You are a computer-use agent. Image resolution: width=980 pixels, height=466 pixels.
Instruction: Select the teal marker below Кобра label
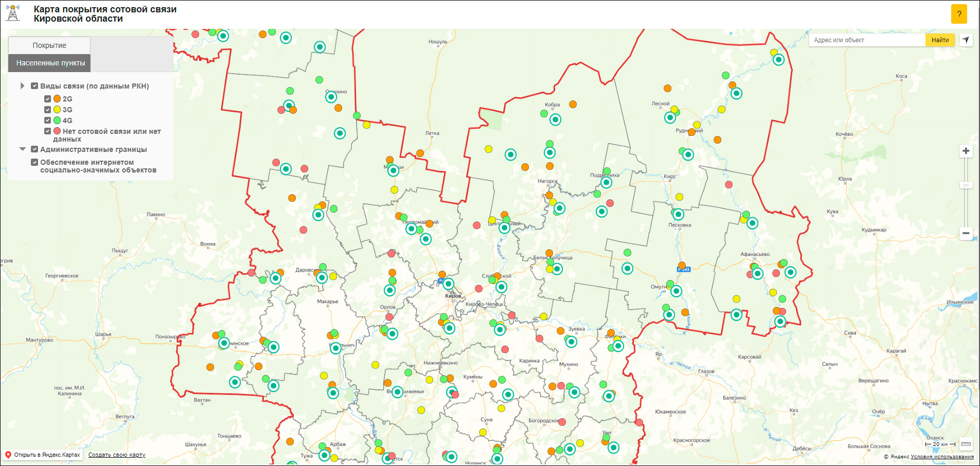pos(555,120)
